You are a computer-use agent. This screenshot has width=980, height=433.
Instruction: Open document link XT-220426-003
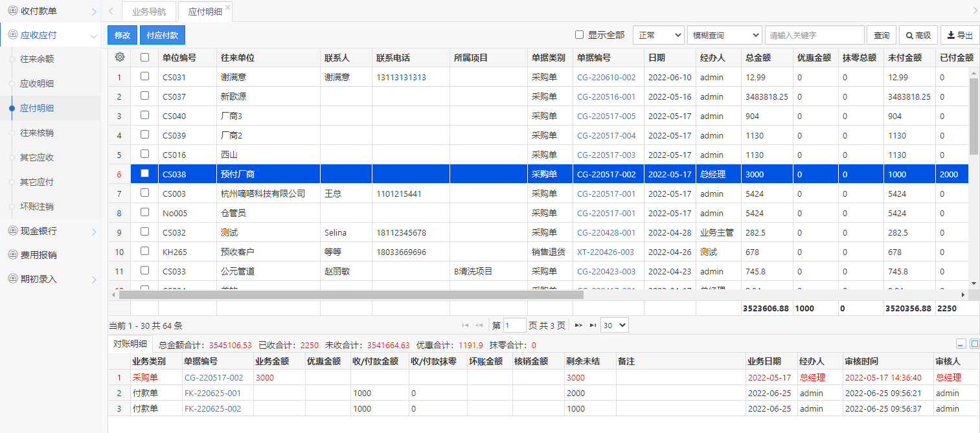[606, 252]
